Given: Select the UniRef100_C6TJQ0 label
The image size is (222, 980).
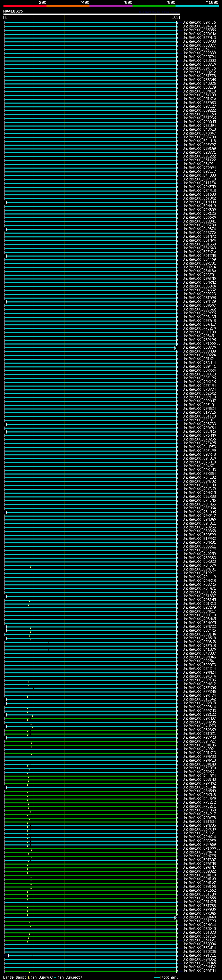Looking at the screenshot, I should click(x=199, y=894).
